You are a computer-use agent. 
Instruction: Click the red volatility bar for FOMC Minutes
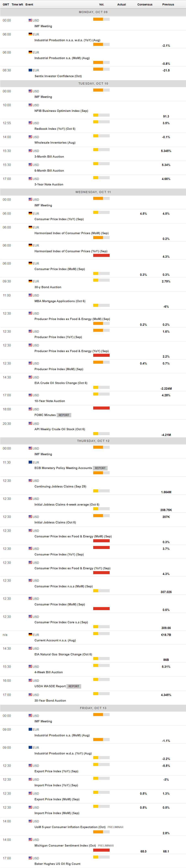coord(101,408)
